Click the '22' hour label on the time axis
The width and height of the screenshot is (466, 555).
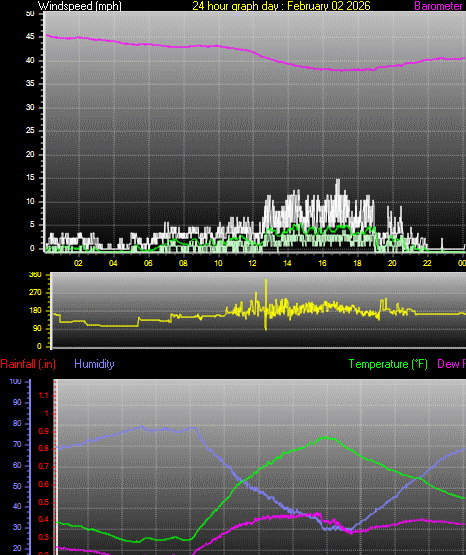[427, 263]
